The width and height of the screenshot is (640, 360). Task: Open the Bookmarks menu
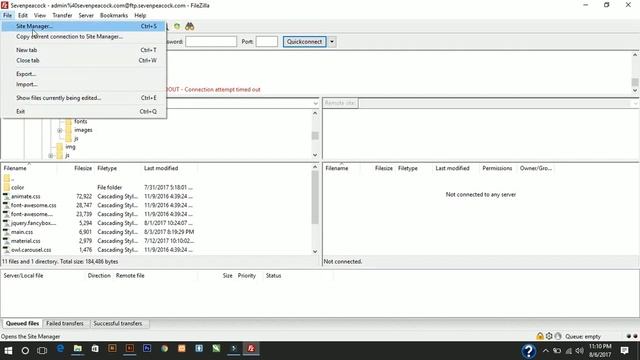[114, 16]
